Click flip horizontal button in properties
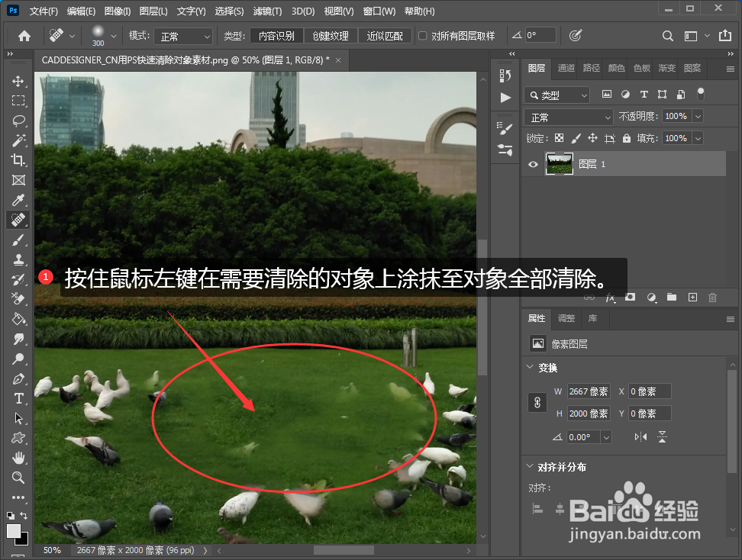The height and width of the screenshot is (560, 742). (x=640, y=437)
